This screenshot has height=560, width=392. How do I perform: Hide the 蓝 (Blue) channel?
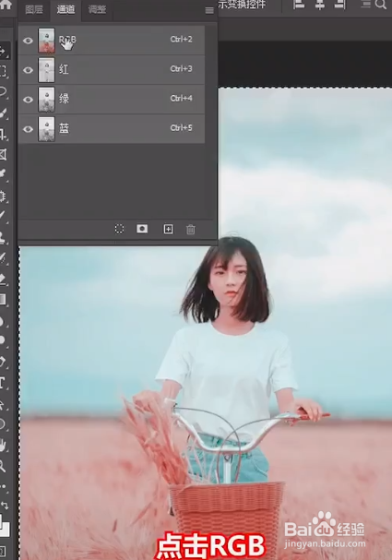pos(28,129)
